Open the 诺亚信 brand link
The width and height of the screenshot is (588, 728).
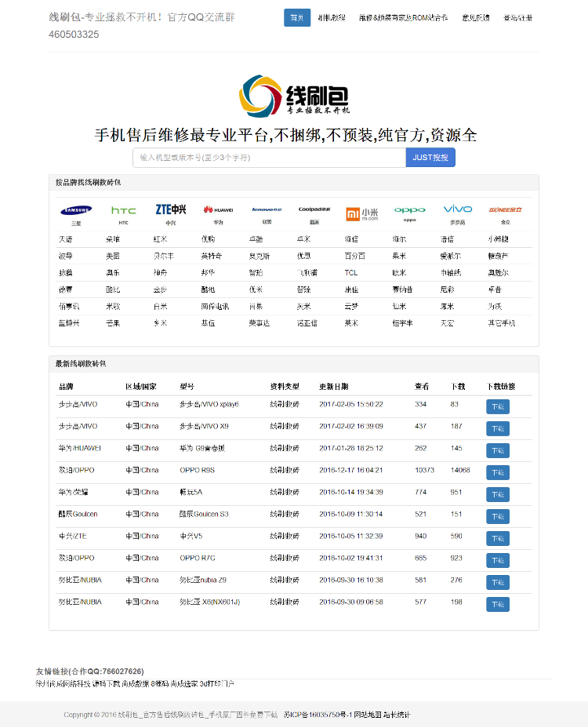(307, 322)
